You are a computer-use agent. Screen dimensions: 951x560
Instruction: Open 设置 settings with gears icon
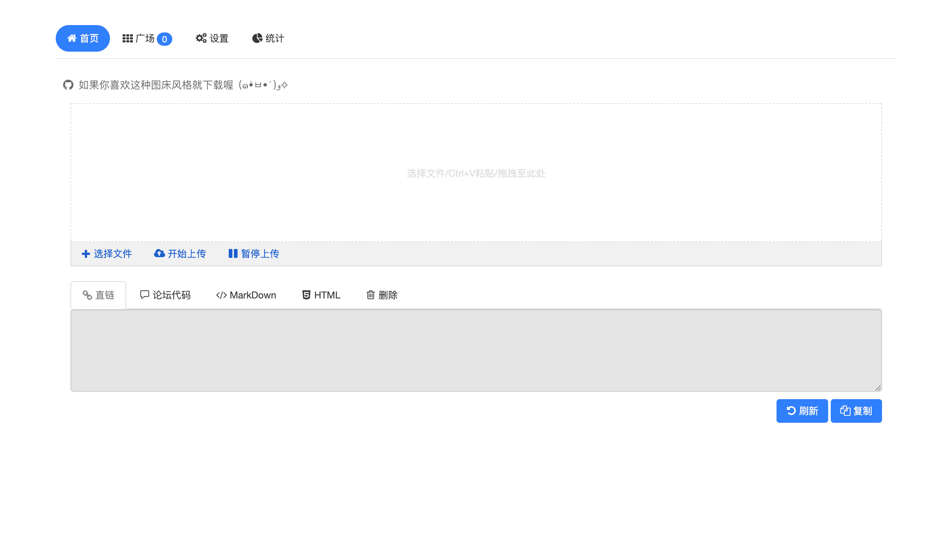[x=212, y=38]
